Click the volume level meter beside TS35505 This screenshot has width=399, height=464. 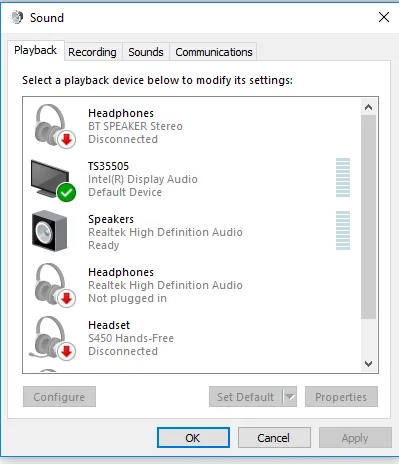343,178
